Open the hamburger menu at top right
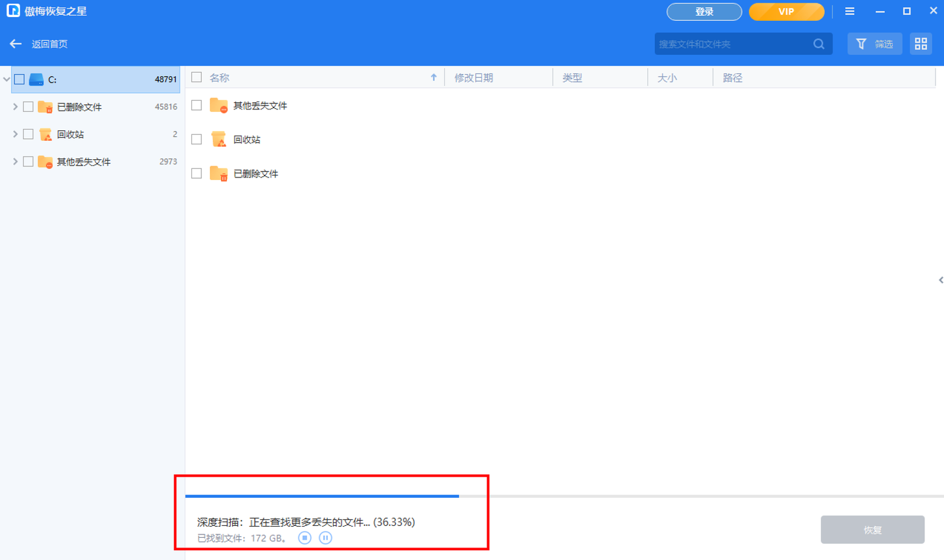This screenshot has width=944, height=560. 849,10
